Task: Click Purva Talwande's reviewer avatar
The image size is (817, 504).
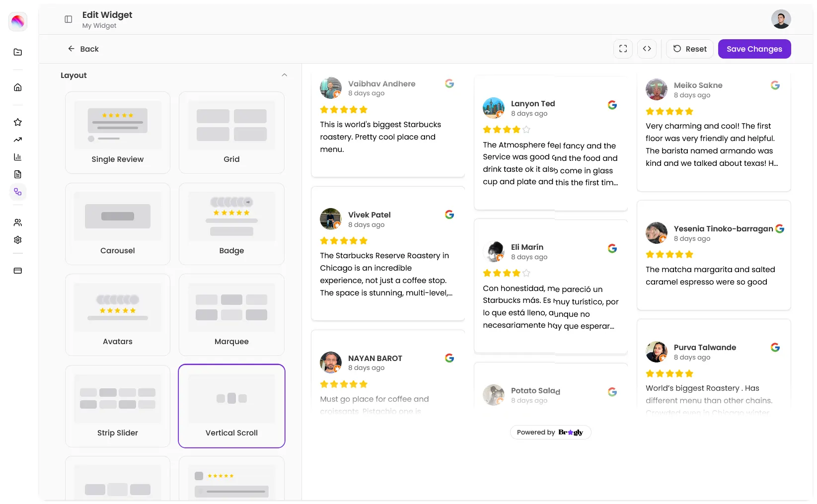Action: coord(657,352)
